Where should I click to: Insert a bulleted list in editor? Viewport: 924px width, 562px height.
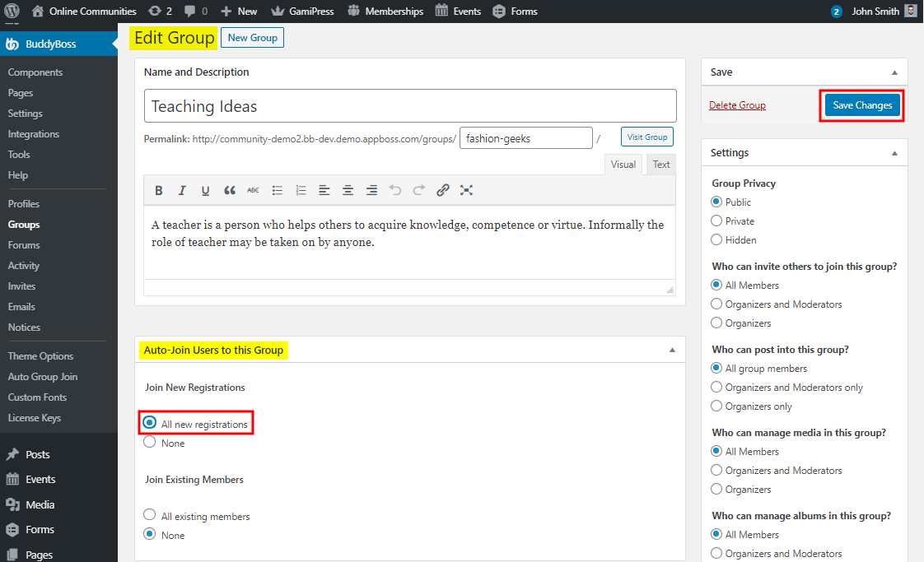[x=278, y=190]
